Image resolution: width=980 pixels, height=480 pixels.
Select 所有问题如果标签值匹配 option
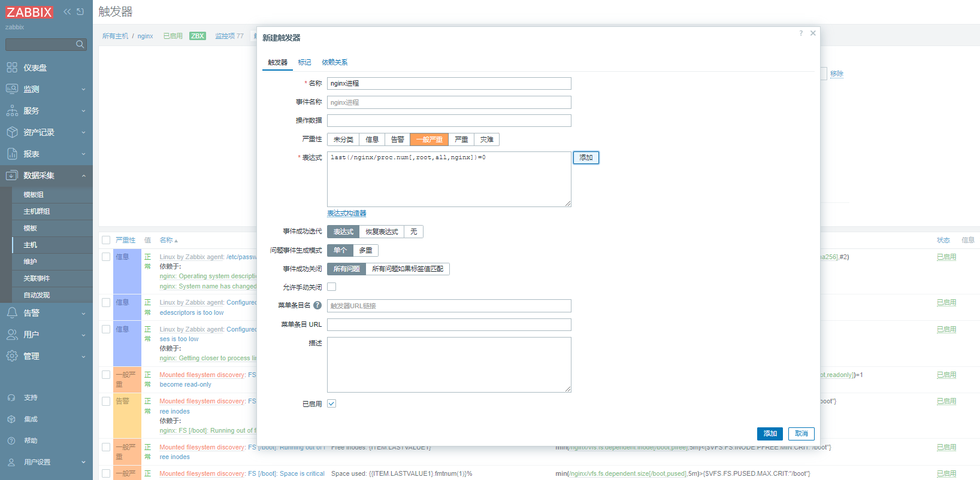tap(407, 269)
